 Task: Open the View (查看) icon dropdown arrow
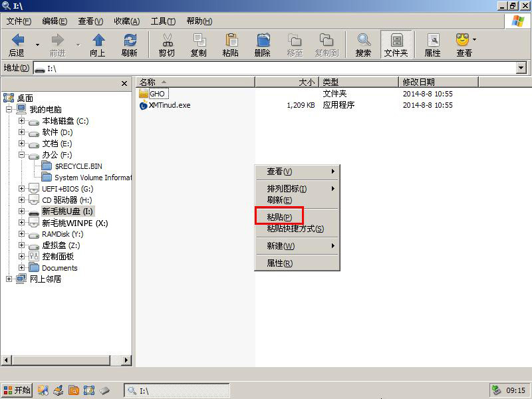[x=474, y=40]
